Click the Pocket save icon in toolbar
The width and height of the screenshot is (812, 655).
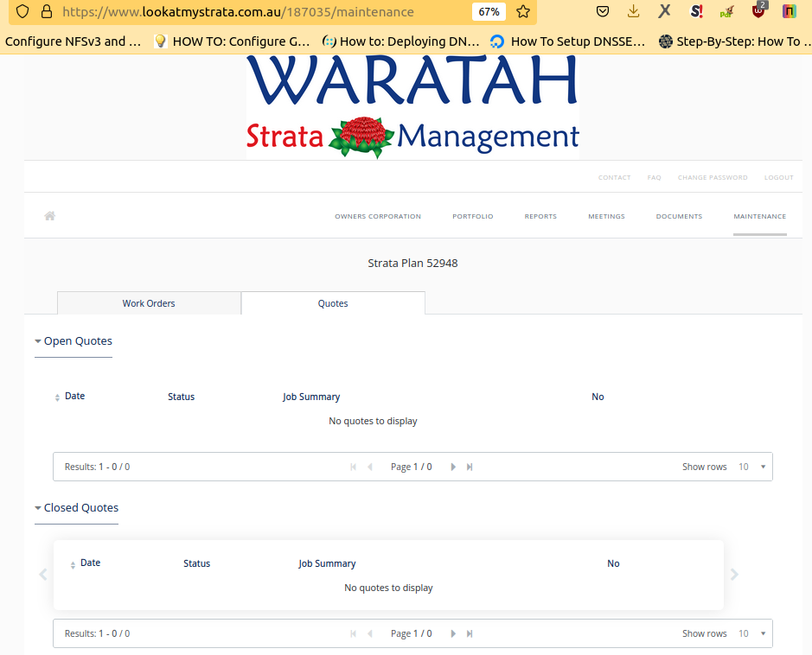[603, 12]
